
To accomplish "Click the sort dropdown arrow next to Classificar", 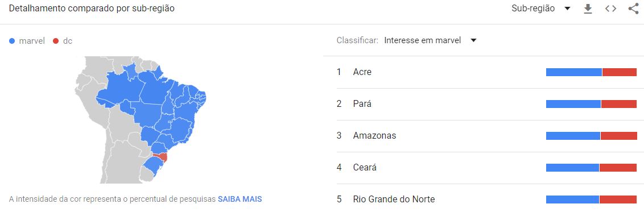I will (x=473, y=40).
